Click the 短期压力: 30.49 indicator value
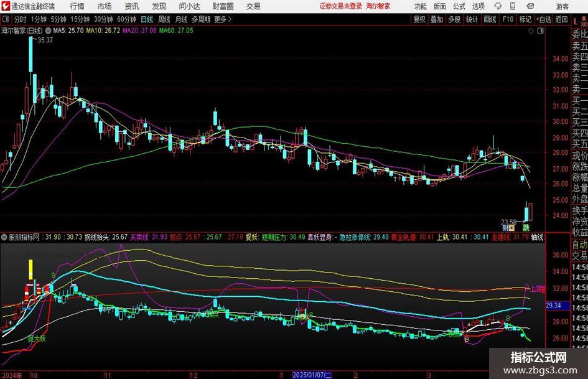 tap(284, 237)
